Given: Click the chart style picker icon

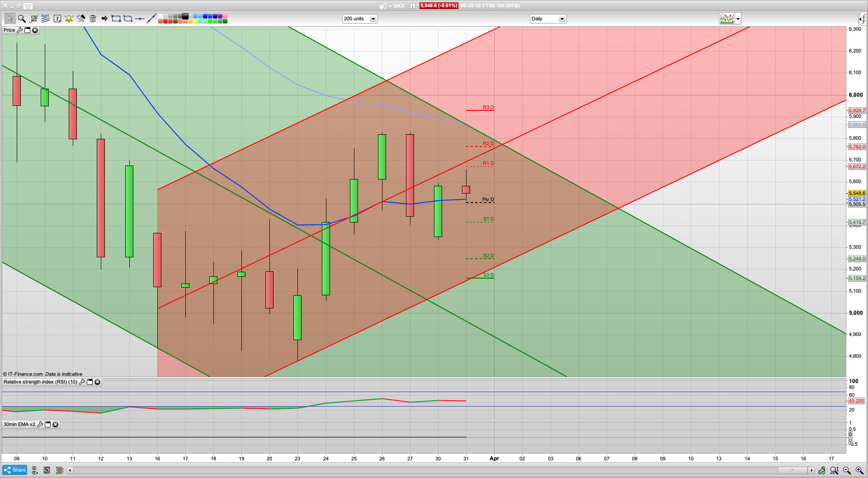Looking at the screenshot, I should click(727, 19).
